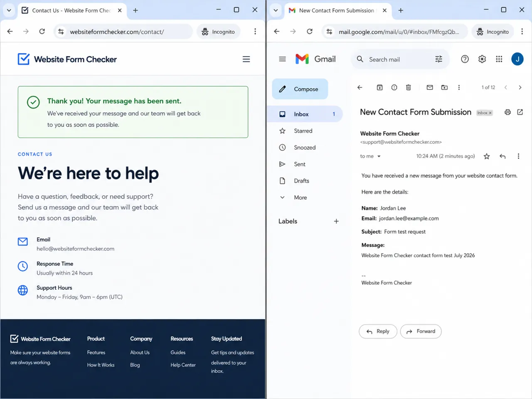Click reply arrow icon in message header
The image size is (532, 399).
coord(502,156)
